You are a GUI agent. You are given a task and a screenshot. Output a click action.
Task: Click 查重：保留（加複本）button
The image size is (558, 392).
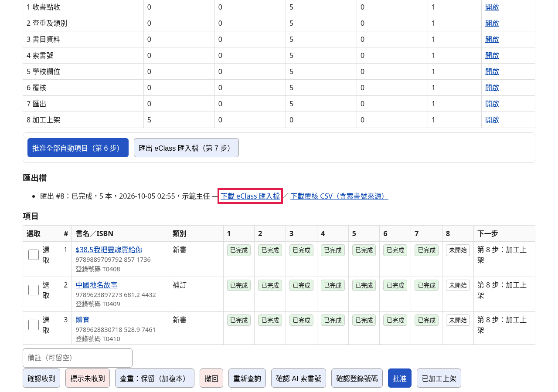point(155,378)
